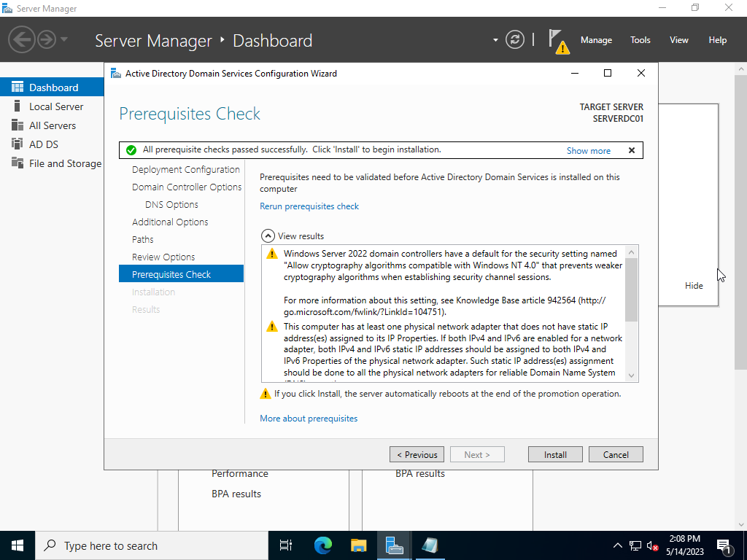747x560 pixels.
Task: Collapse the View results section
Action: coord(268,236)
